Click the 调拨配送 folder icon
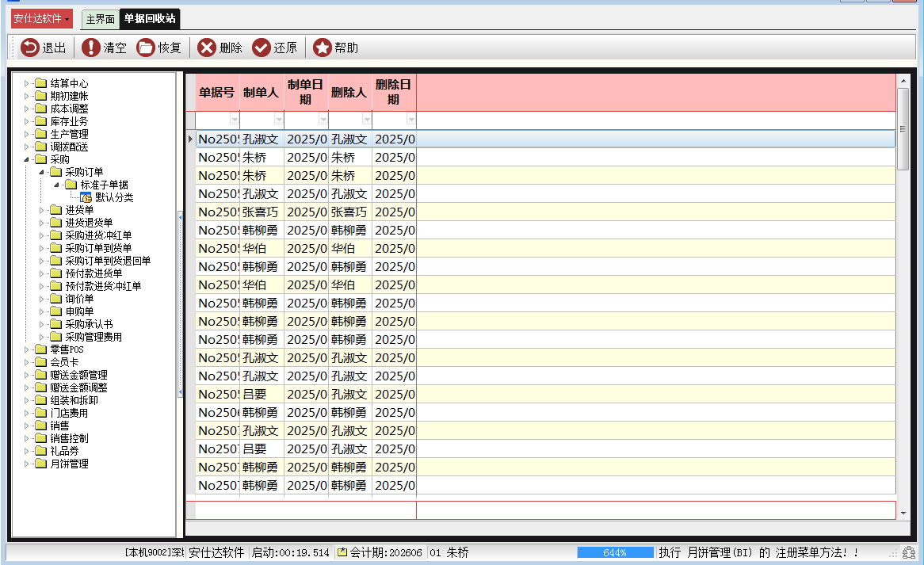This screenshot has width=924, height=565. point(40,147)
